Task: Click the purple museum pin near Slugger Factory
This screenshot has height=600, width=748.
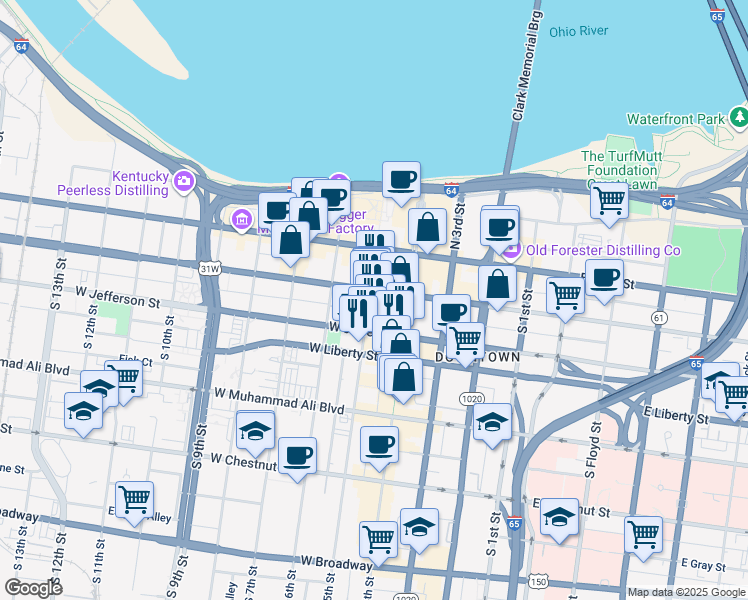Action: [242, 220]
